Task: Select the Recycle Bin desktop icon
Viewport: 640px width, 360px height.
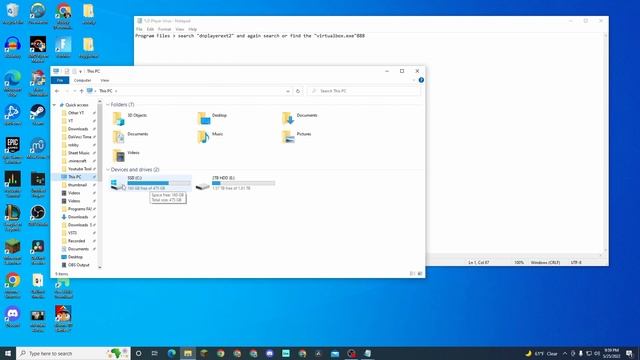Action: tap(13, 14)
